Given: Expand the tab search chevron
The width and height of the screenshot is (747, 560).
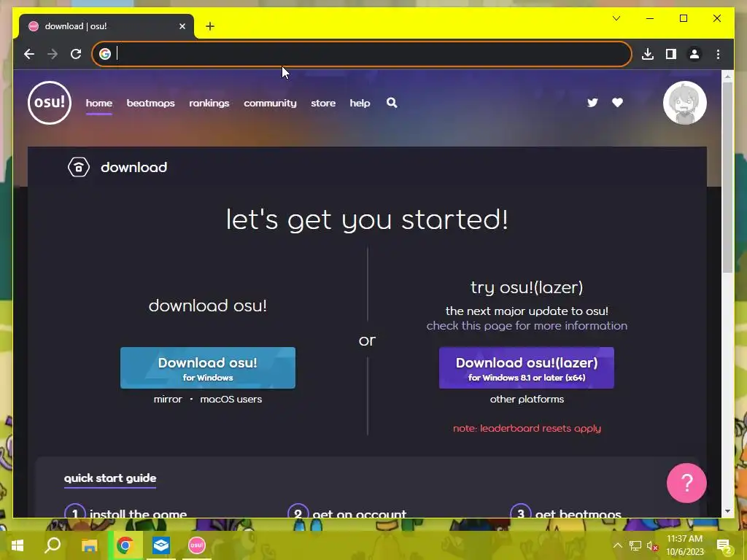Looking at the screenshot, I should pyautogui.click(x=616, y=18).
